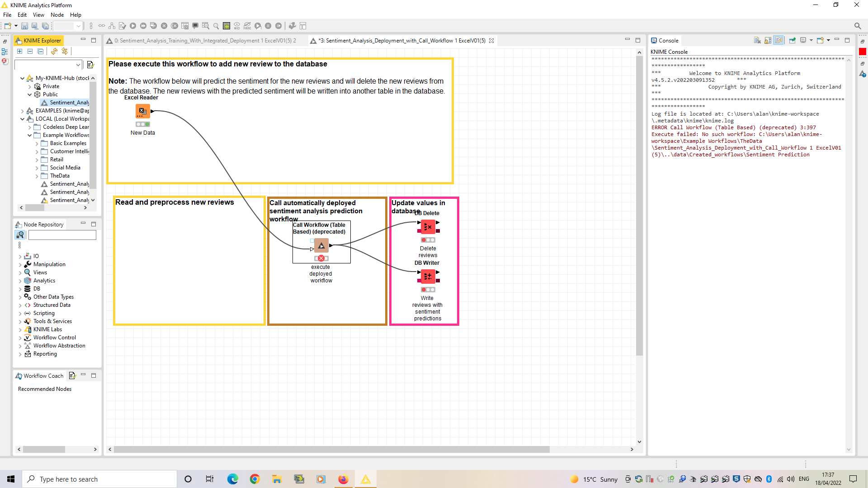Click the Node Repository search field
868x488 pixels.
(x=62, y=235)
